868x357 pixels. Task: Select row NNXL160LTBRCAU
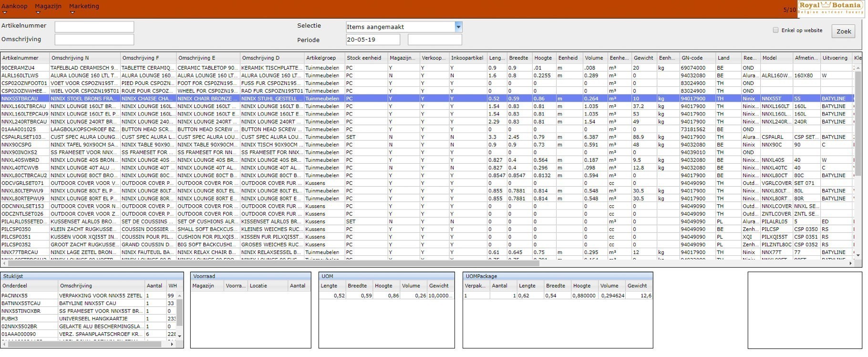click(x=427, y=106)
